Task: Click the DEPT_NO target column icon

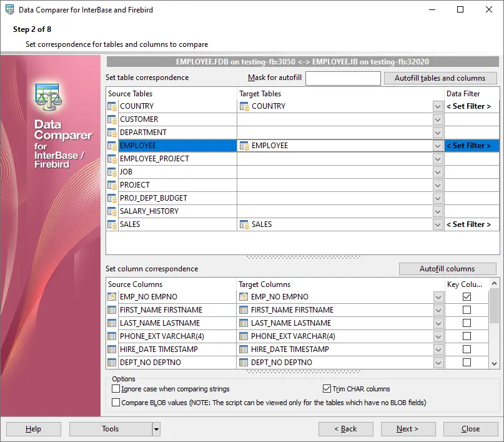Action: [244, 363]
